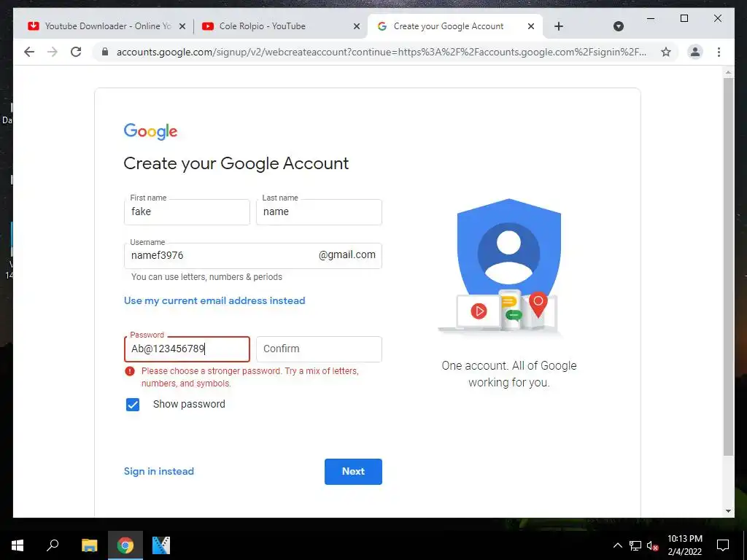Screen dimensions: 747x560
Task: Open Chrome three-dot menu
Action: 719,52
